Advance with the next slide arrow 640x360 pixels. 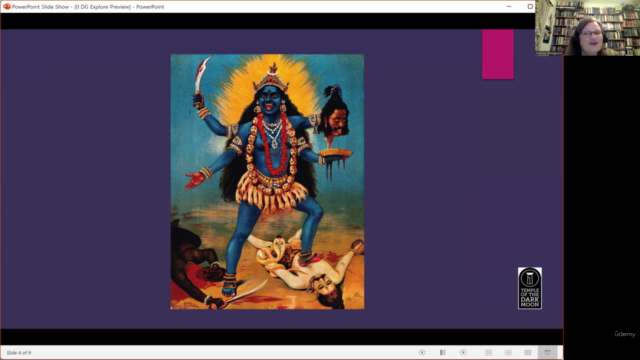coord(463,352)
